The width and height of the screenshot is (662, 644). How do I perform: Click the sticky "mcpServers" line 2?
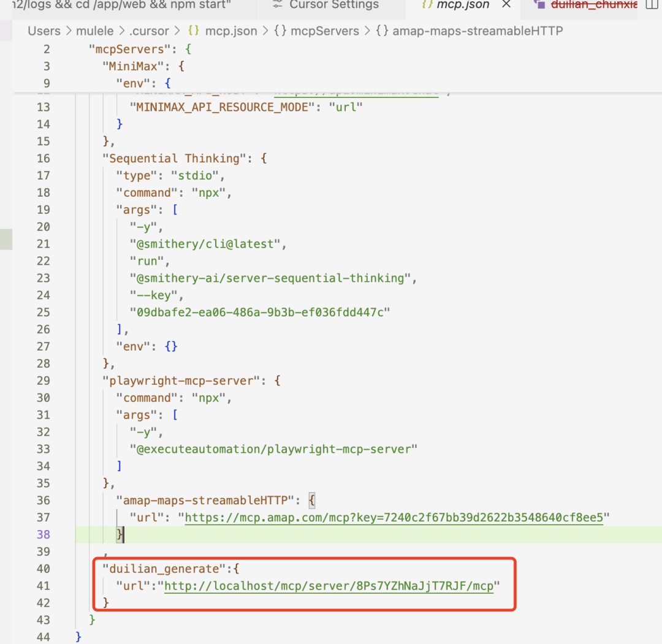click(x=140, y=50)
